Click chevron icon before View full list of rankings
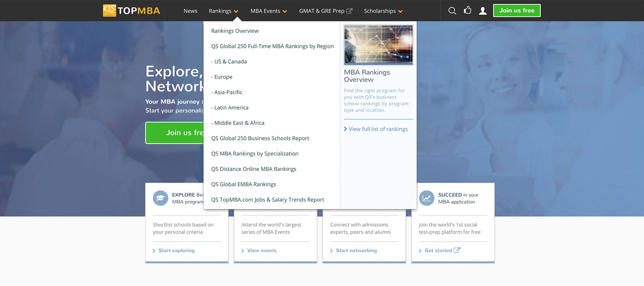 (345, 129)
